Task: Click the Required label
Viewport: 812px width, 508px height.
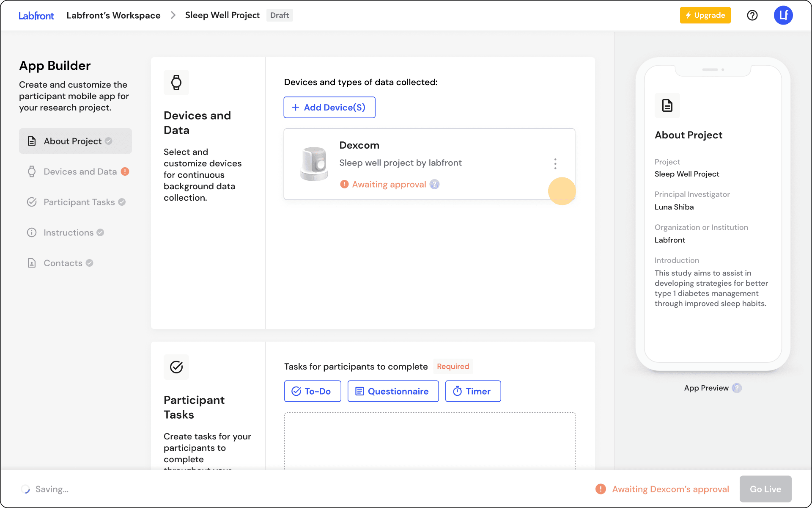Action: [453, 366]
